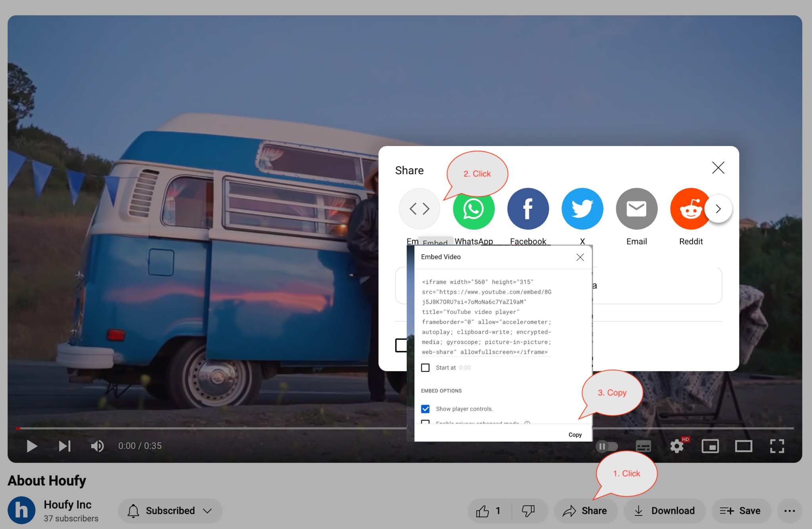This screenshot has height=529, width=812.
Task: Enable the Start at checkbox
Action: (x=425, y=368)
